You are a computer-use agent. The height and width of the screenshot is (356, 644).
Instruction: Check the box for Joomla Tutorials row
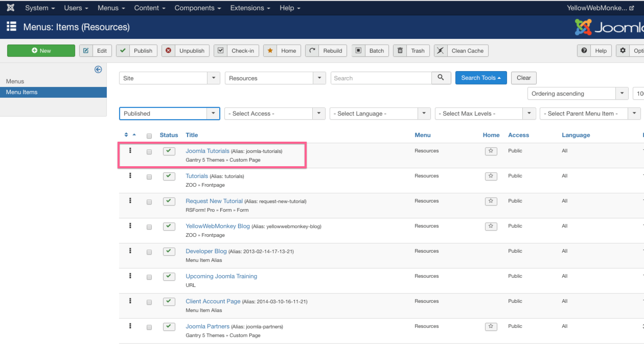click(x=149, y=152)
